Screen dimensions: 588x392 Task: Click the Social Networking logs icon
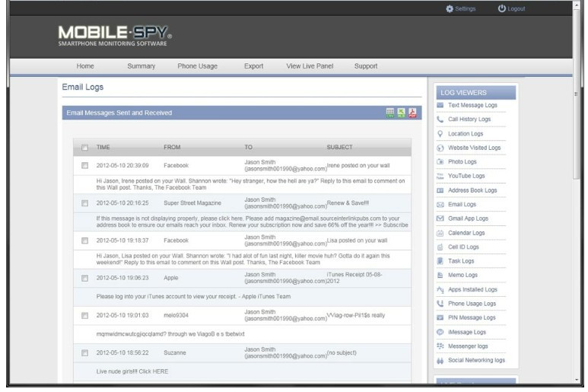(x=440, y=361)
